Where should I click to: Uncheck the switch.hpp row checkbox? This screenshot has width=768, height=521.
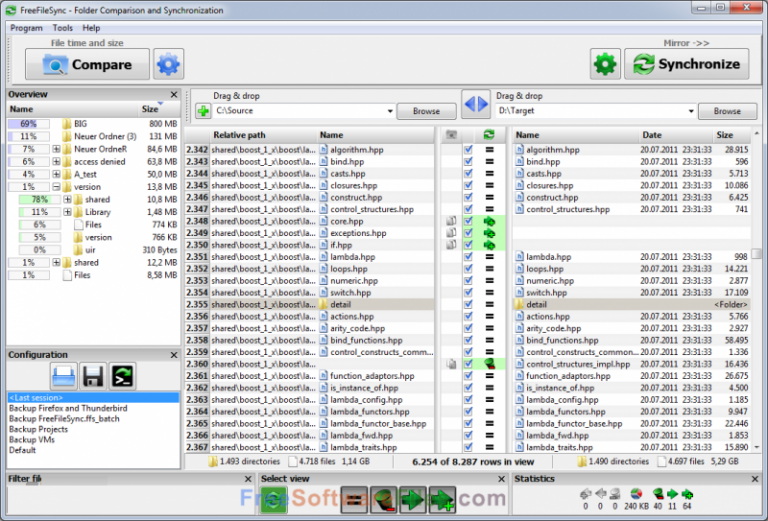pos(468,292)
